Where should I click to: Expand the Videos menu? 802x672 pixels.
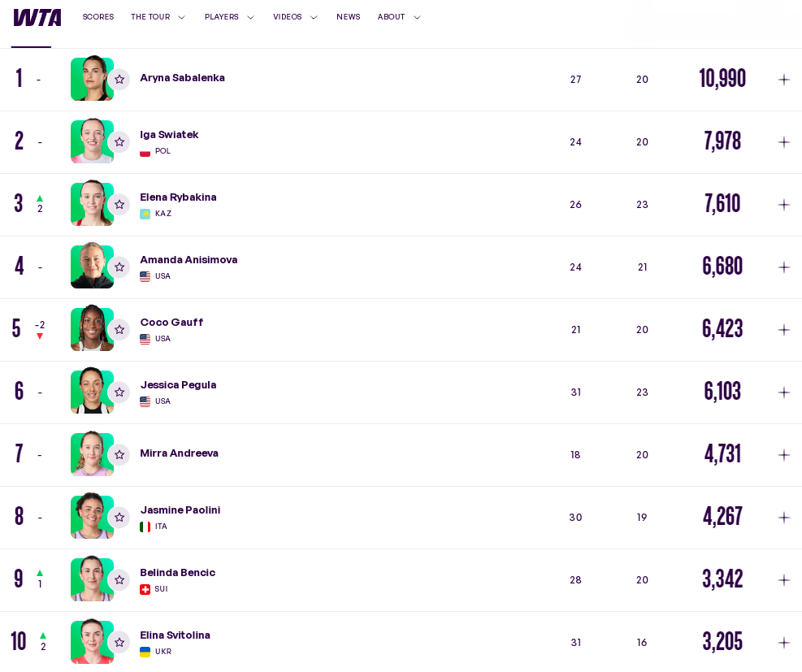(x=295, y=17)
